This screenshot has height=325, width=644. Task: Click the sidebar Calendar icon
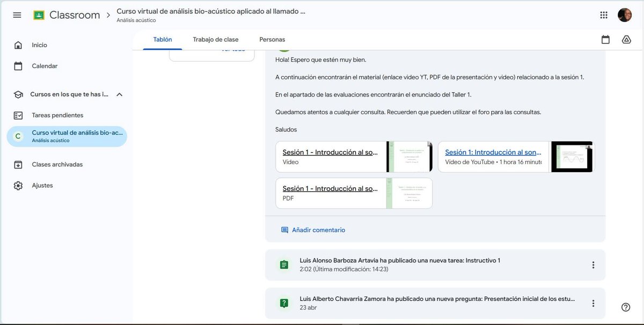[x=18, y=66]
